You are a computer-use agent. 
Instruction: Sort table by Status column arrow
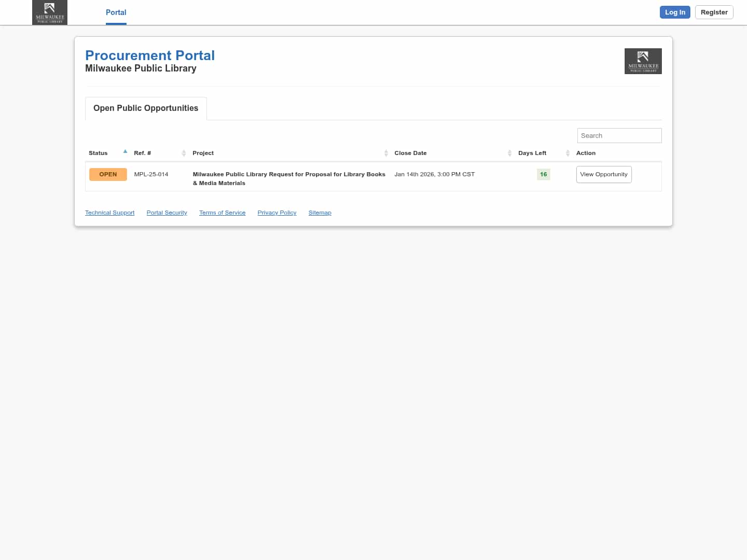(125, 152)
